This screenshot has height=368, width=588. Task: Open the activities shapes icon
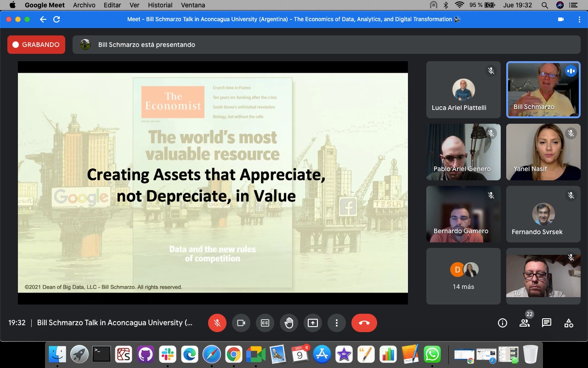(569, 323)
